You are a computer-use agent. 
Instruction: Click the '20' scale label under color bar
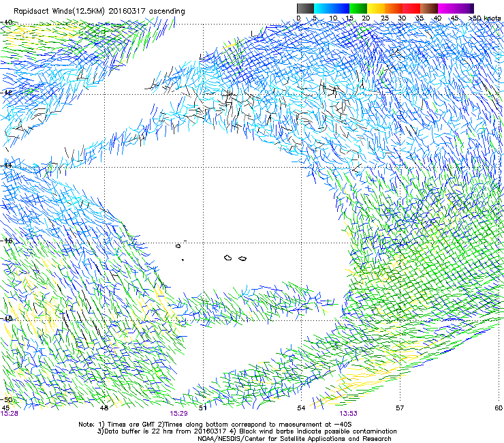366,18
